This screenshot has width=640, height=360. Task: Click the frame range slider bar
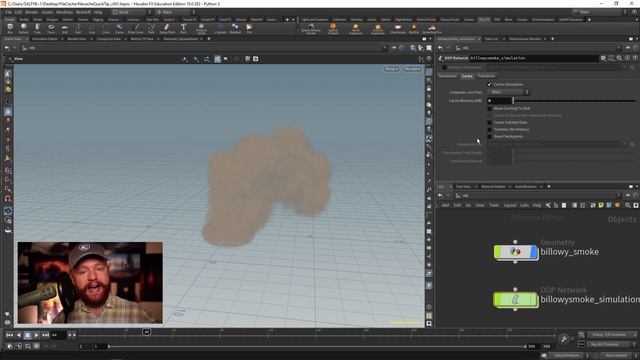coord(317,347)
